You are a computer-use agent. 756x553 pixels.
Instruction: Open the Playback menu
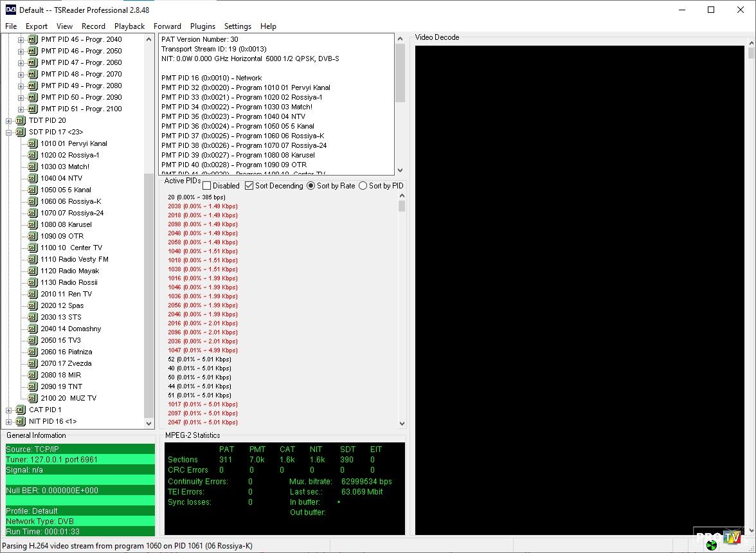point(129,26)
